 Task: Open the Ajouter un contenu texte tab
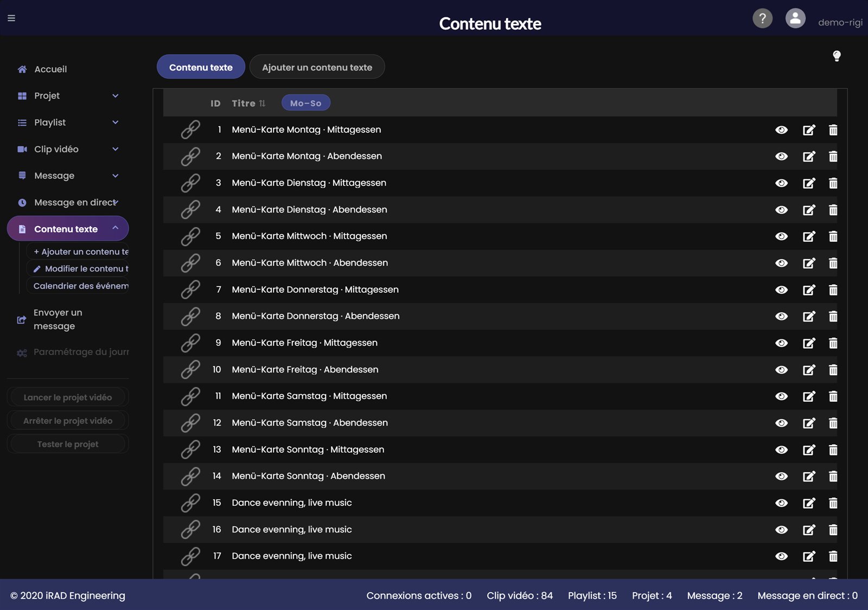(x=317, y=67)
